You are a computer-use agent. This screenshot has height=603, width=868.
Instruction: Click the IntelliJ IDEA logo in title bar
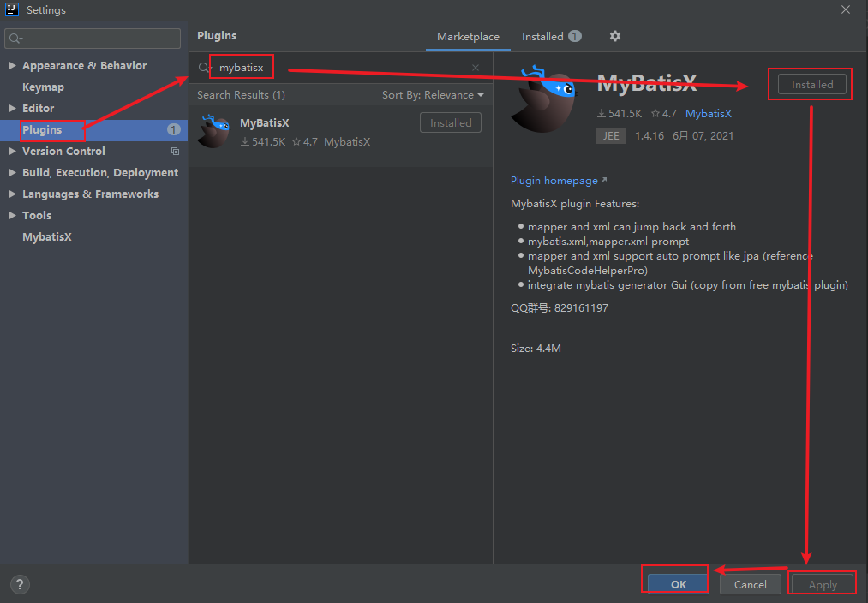pos(12,9)
